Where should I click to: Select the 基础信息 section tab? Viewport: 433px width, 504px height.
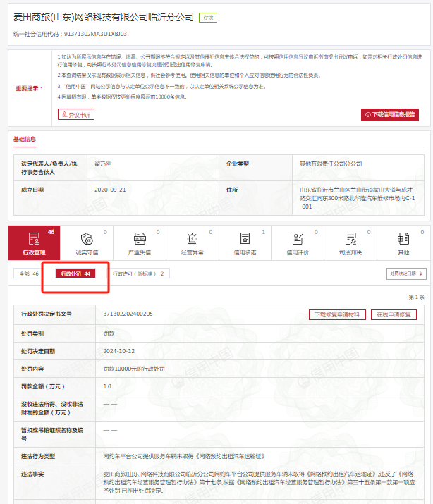click(x=25, y=139)
